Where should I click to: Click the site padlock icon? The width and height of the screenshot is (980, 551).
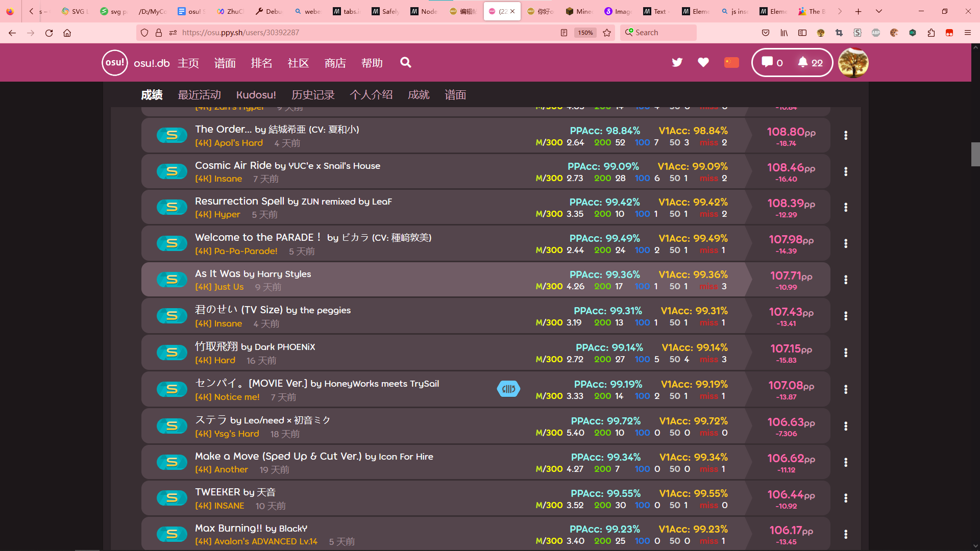(159, 33)
